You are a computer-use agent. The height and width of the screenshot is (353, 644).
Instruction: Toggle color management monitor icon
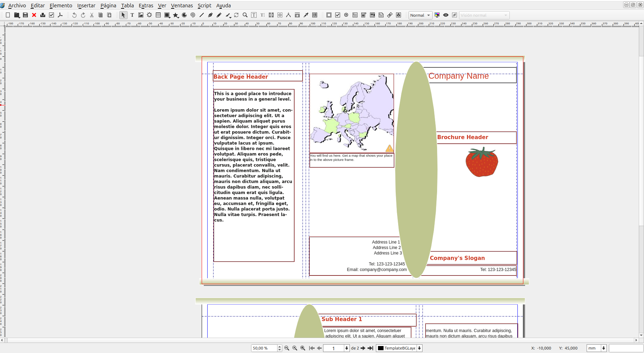437,15
